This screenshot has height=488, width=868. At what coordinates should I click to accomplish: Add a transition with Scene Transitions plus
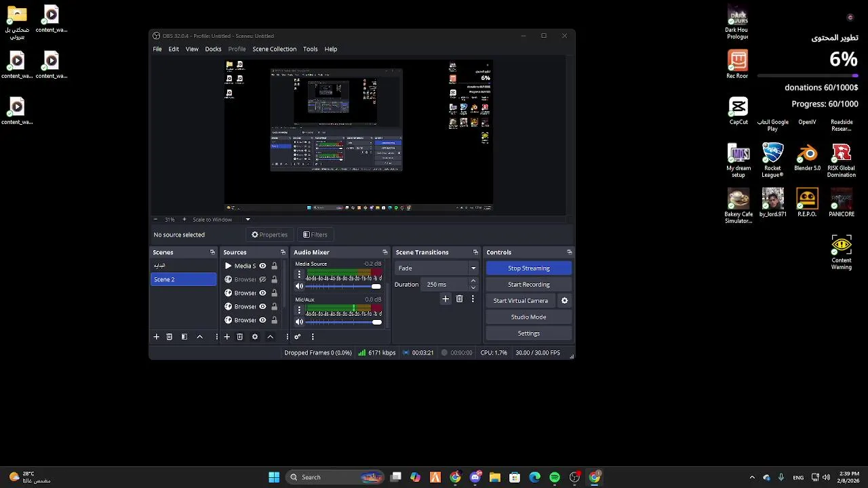click(446, 299)
